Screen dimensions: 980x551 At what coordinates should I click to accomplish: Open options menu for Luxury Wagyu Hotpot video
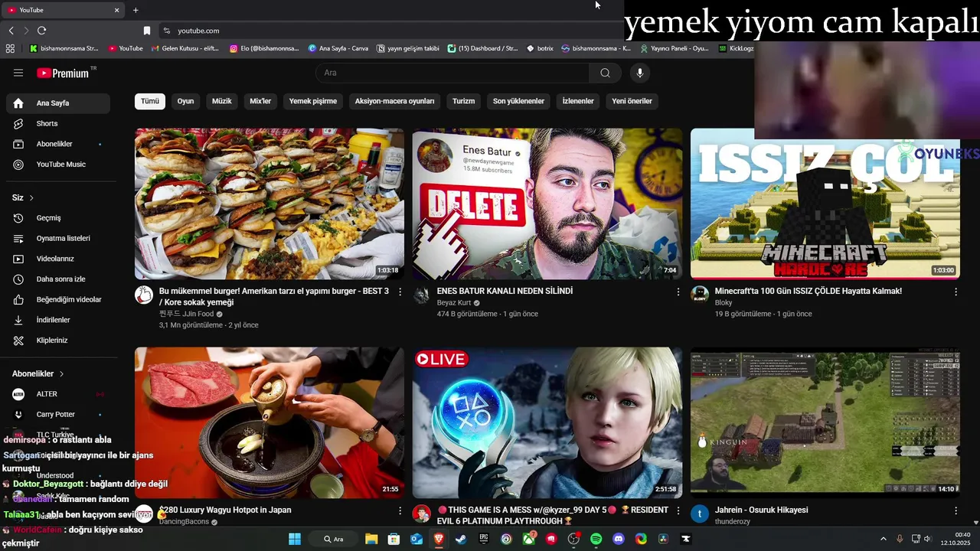coord(400,510)
